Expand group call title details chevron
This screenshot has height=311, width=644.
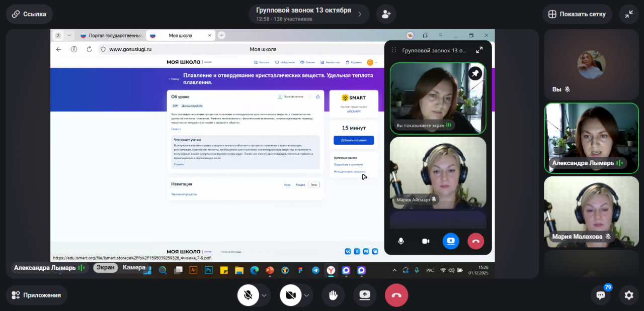[360, 14]
